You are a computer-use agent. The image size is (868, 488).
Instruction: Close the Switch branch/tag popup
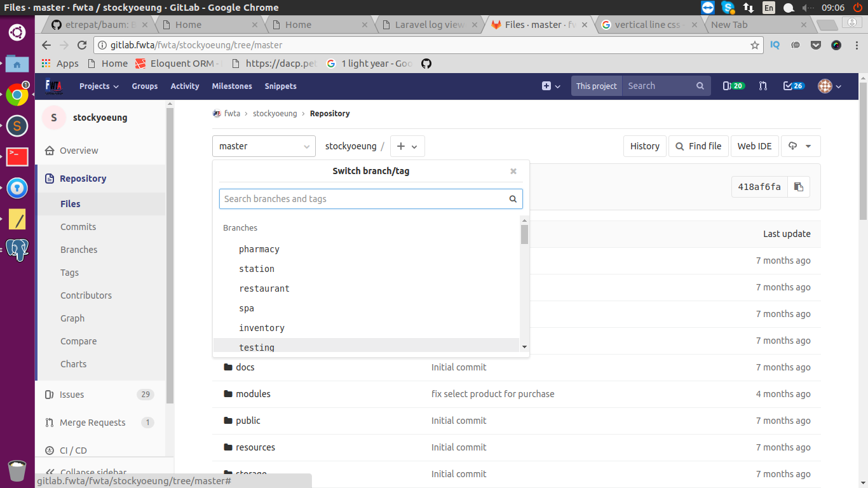click(513, 171)
